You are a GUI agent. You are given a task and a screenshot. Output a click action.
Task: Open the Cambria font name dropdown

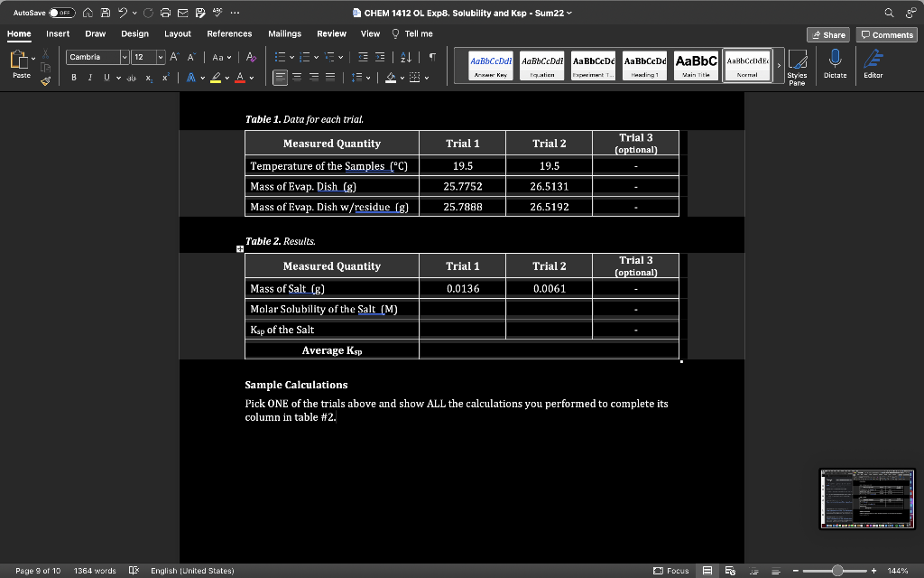(x=125, y=57)
